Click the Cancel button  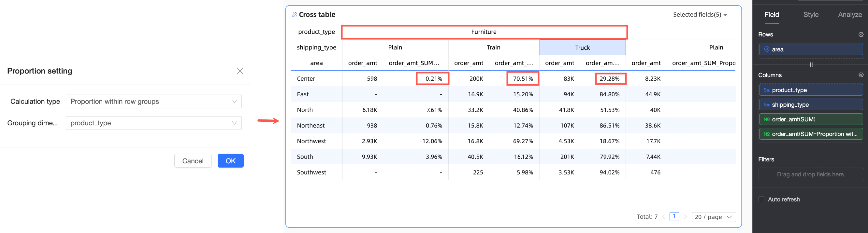[x=193, y=161]
